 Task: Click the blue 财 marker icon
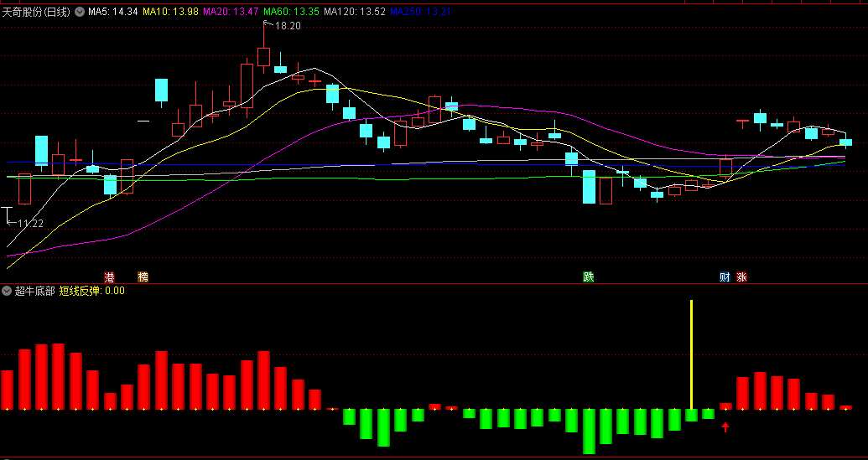[725, 277]
